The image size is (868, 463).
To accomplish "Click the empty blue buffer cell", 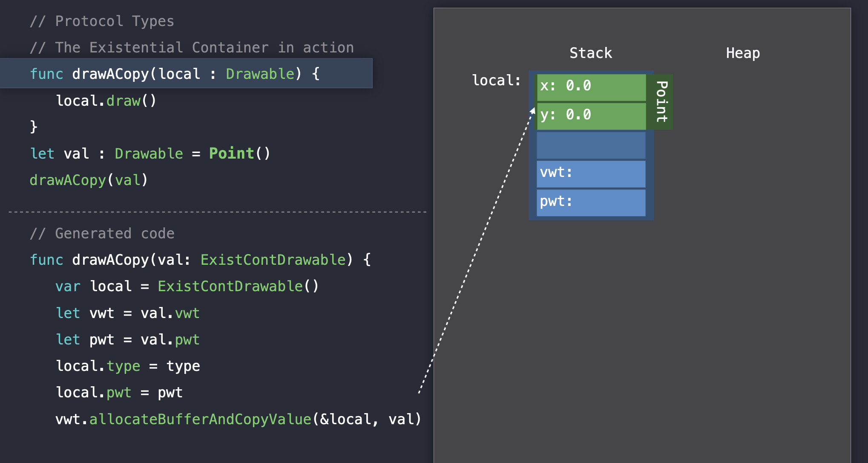I will pos(591,145).
